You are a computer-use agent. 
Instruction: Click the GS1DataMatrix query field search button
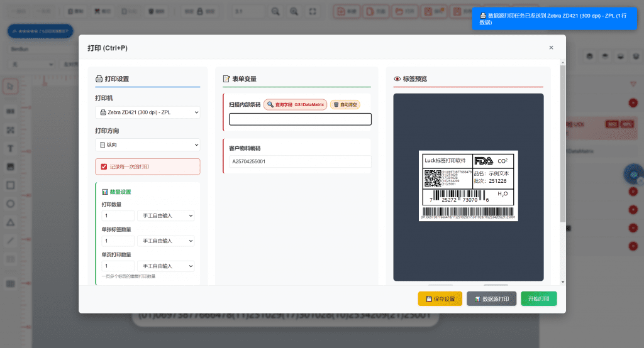click(295, 105)
